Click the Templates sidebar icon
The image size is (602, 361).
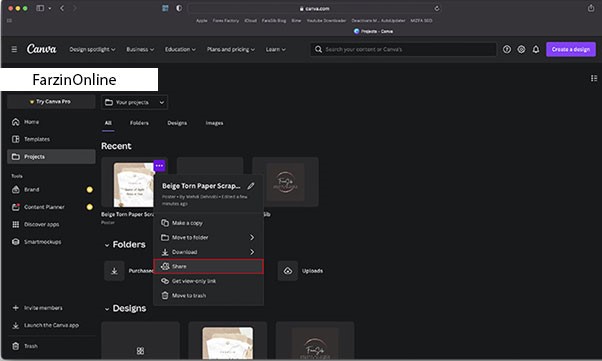pyautogui.click(x=15, y=139)
